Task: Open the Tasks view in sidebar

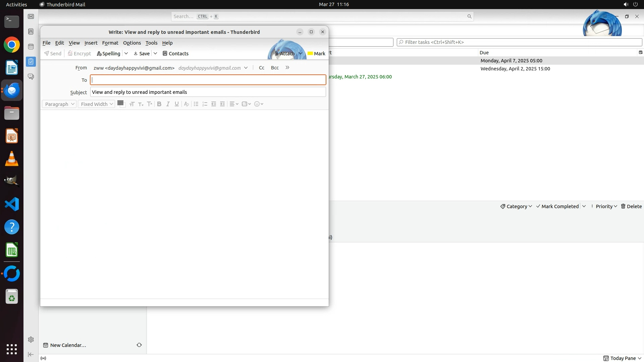Action: [x=31, y=62]
